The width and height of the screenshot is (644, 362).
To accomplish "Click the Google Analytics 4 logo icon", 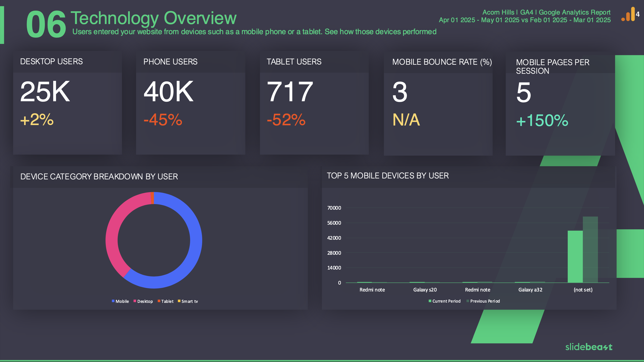I will point(630,14).
